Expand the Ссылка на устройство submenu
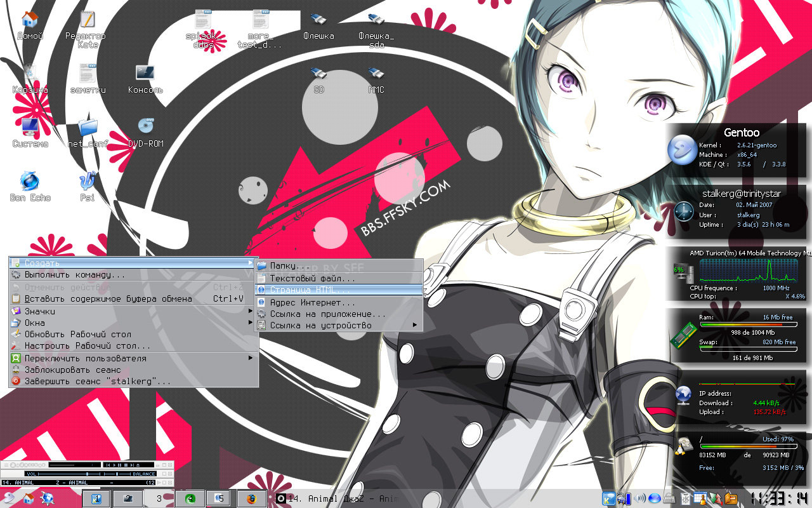812x508 pixels. tap(339, 325)
